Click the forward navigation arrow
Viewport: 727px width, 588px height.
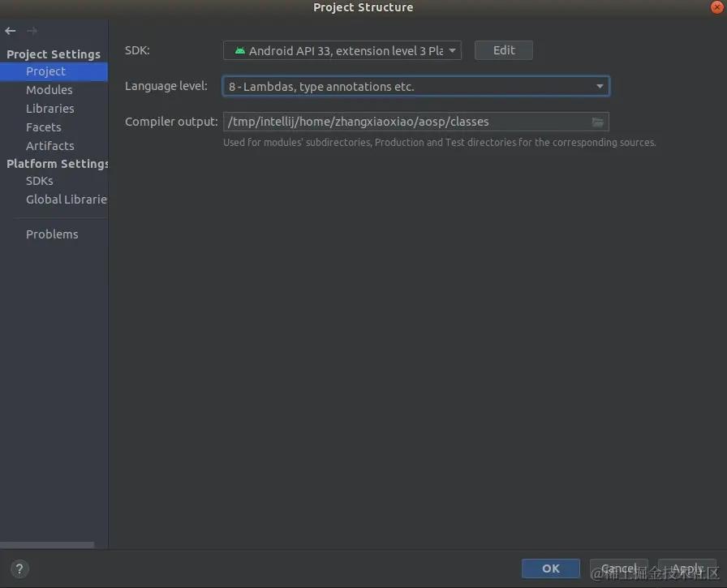pyautogui.click(x=32, y=31)
